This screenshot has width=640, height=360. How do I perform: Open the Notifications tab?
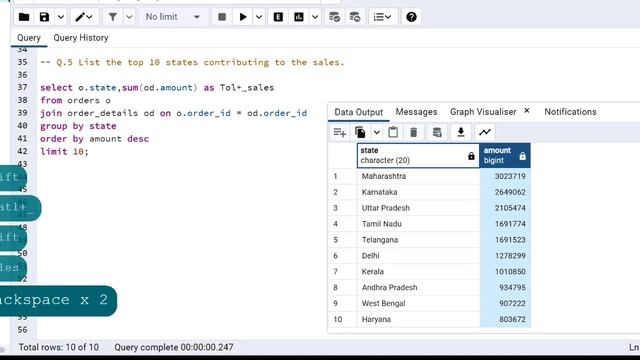pyautogui.click(x=570, y=112)
